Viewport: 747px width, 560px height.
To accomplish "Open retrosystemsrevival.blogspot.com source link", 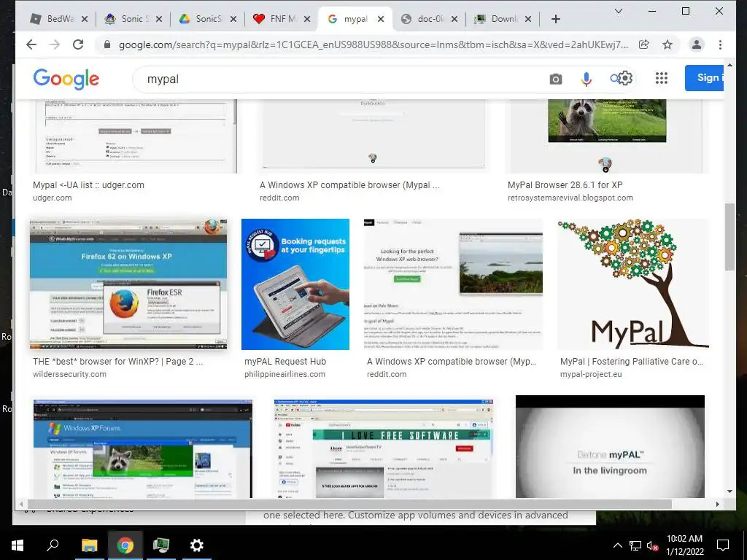I will pos(570,198).
